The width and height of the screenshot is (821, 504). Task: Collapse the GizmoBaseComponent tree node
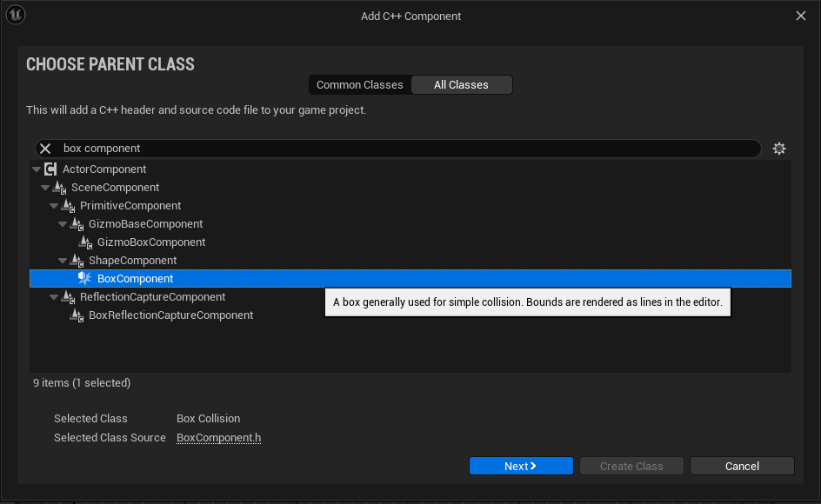pos(63,224)
